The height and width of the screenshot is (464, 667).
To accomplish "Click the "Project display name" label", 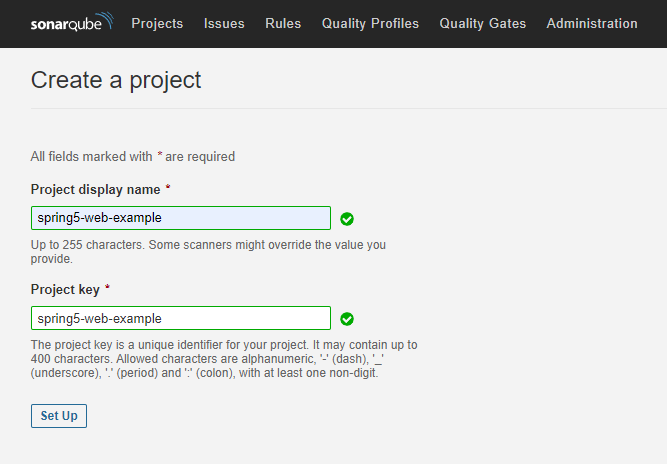I will (x=95, y=189).
